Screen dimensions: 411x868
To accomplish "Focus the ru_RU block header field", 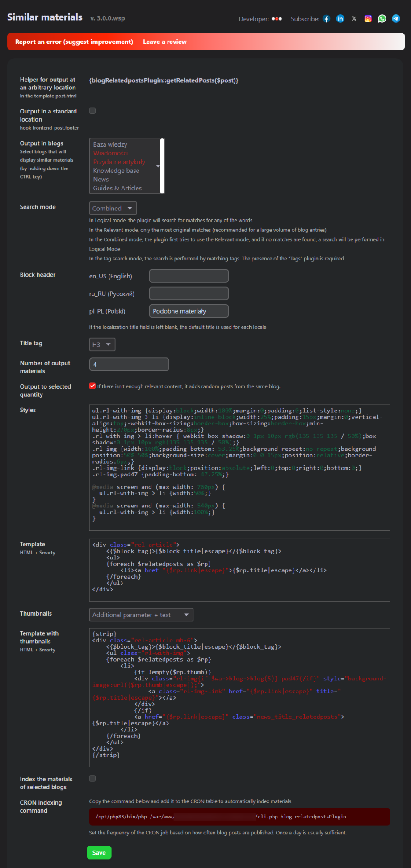I will [189, 294].
